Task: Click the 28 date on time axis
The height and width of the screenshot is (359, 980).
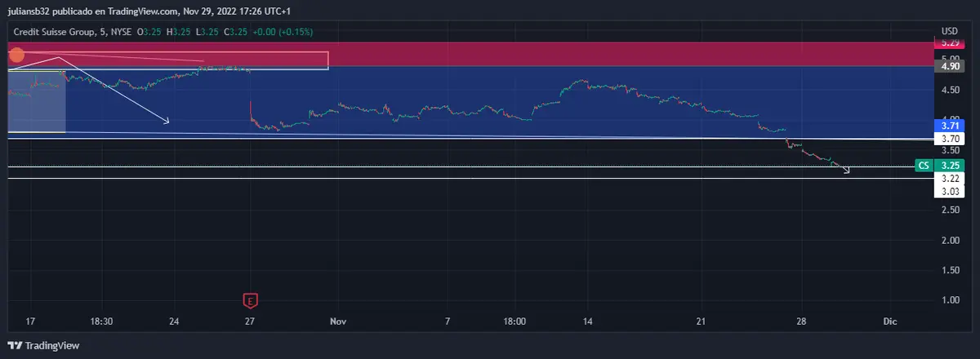Action: 801,321
